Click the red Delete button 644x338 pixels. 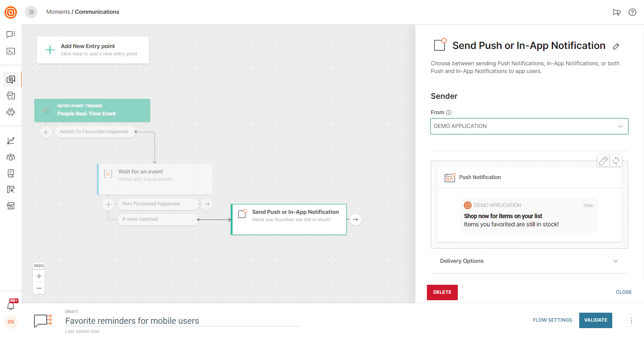(x=442, y=292)
